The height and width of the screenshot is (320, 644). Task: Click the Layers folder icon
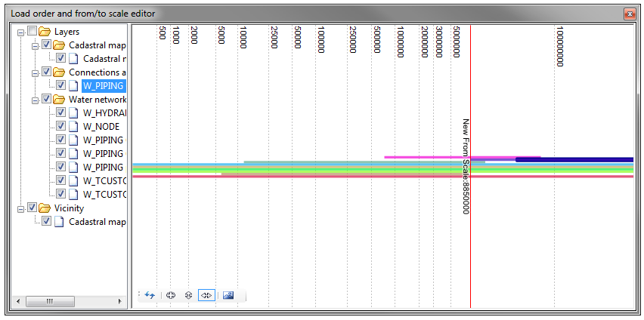tap(45, 32)
